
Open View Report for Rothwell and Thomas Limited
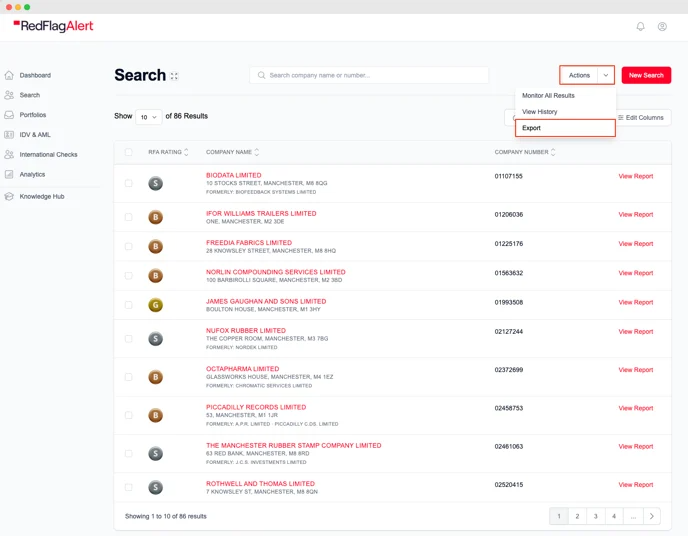[x=636, y=485]
